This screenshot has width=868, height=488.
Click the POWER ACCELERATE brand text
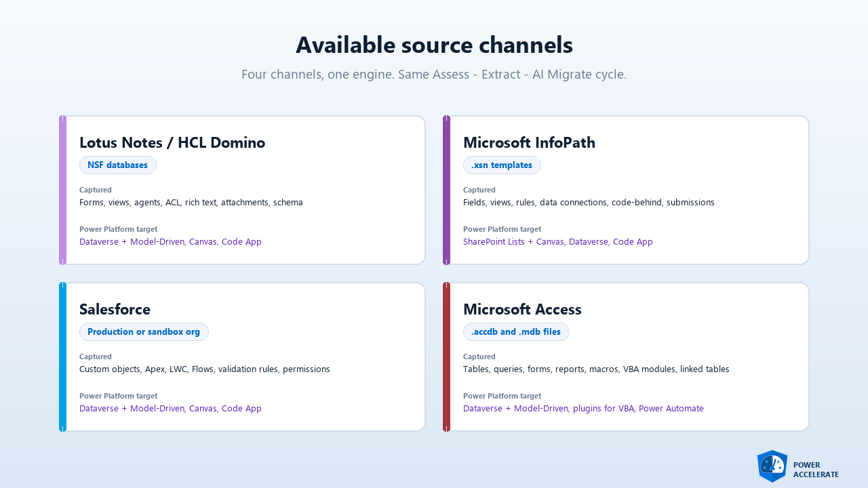point(816,470)
